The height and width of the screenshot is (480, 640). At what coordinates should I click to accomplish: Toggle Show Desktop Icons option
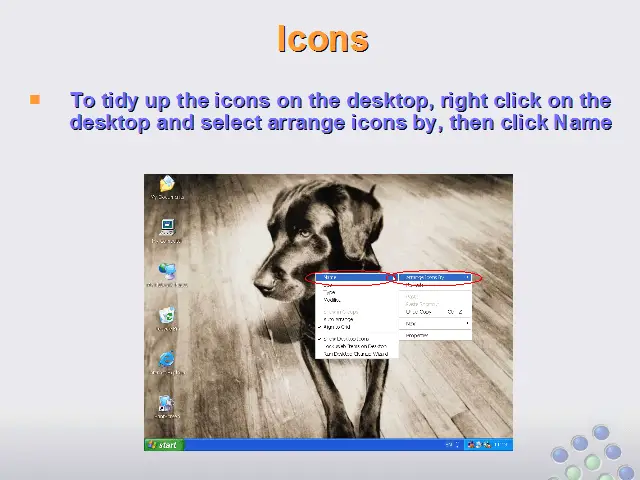click(x=345, y=340)
